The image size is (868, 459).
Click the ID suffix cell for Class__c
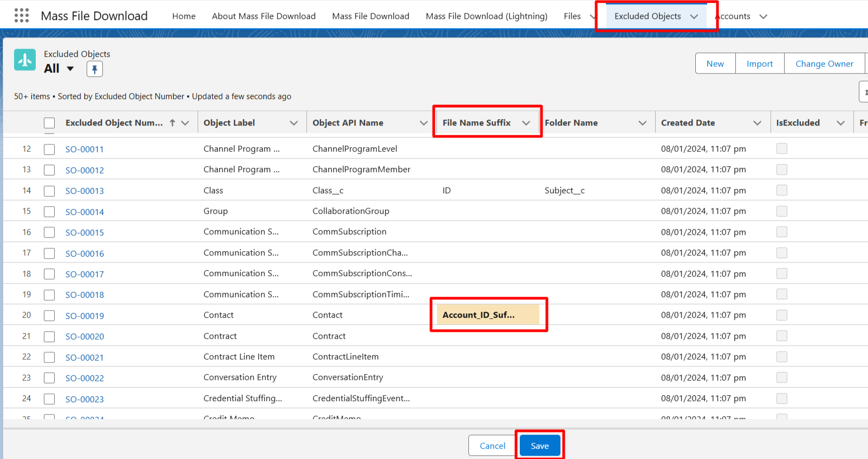447,191
